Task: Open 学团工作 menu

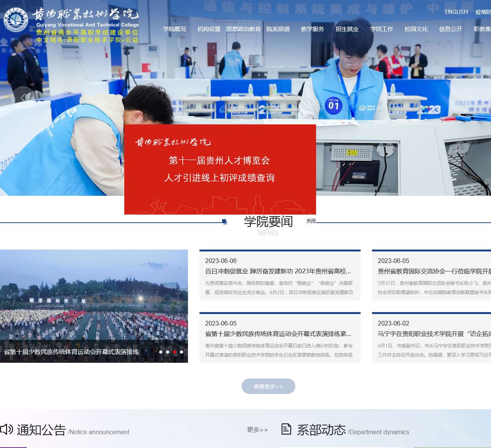Action: [x=382, y=29]
